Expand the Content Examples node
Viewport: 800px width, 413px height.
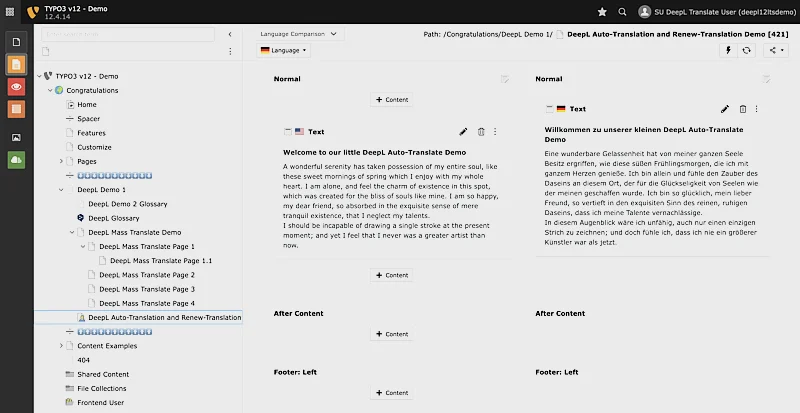click(61, 346)
